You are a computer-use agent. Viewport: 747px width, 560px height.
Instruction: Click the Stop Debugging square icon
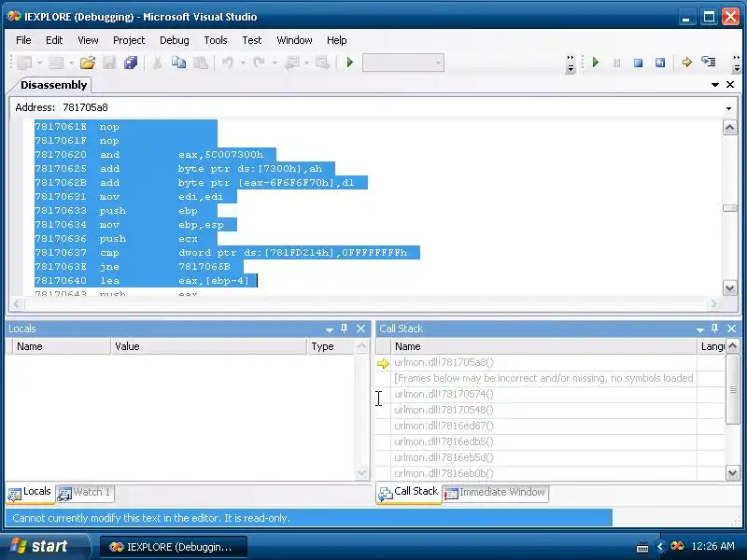639,63
